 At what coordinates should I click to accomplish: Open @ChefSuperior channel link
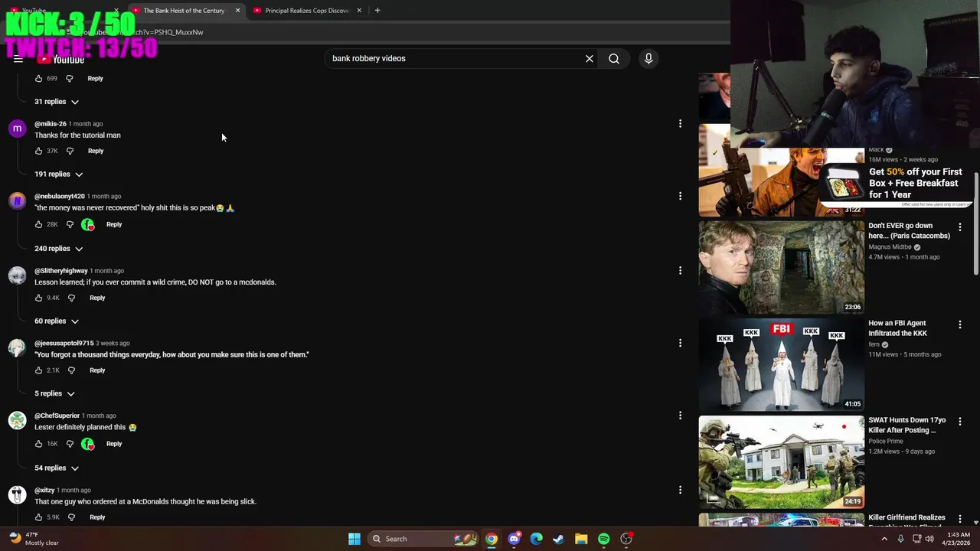(57, 416)
